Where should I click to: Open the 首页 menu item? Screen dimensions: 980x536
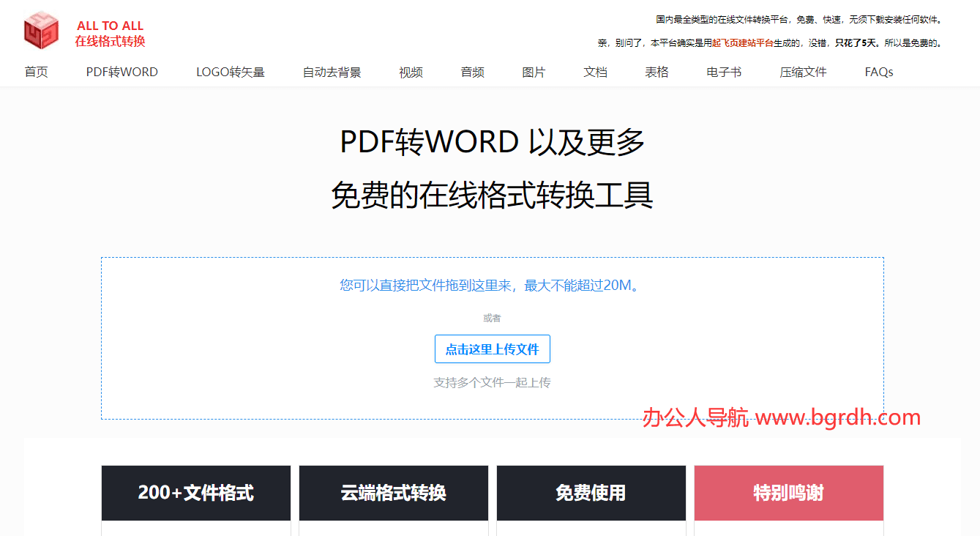[36, 72]
